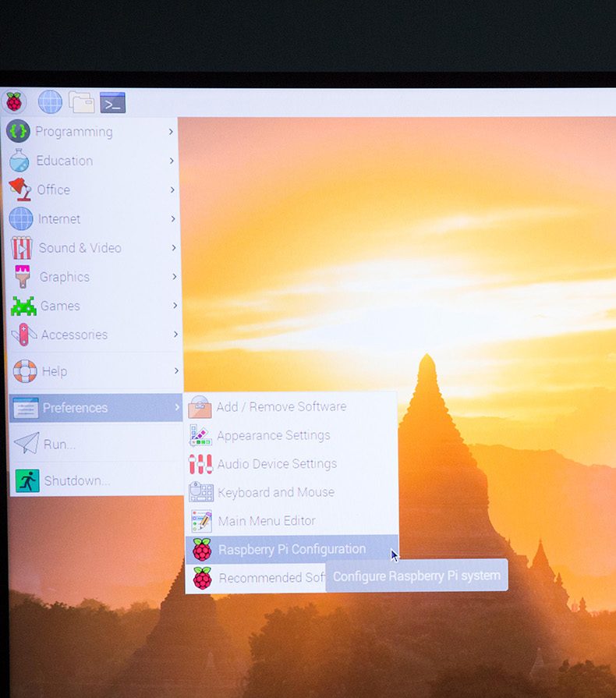The height and width of the screenshot is (698, 616).
Task: Open the Office menu category
Action: tap(92, 190)
